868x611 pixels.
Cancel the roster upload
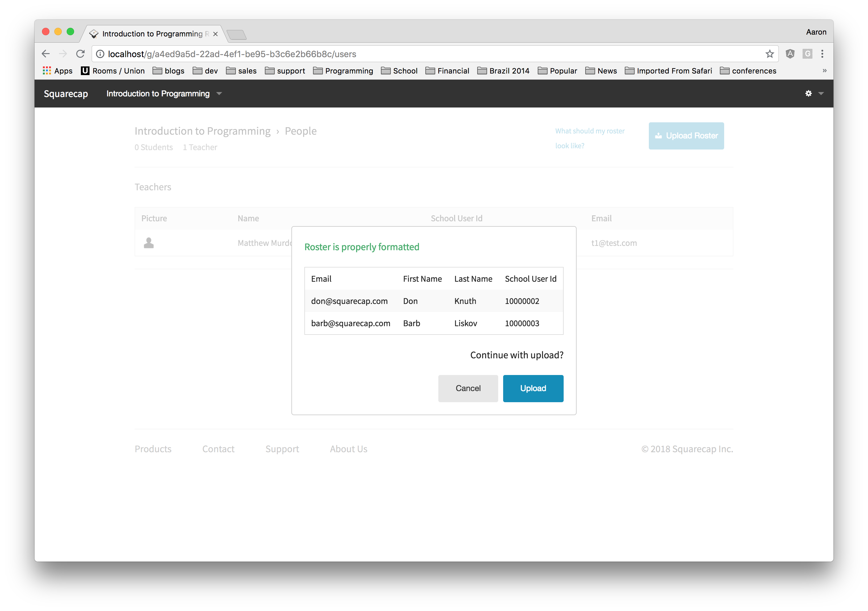[x=468, y=388]
